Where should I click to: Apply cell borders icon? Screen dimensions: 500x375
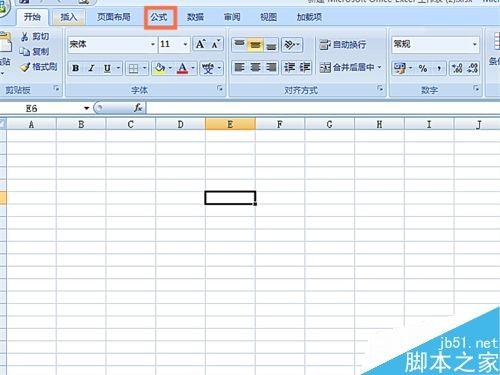(x=133, y=68)
